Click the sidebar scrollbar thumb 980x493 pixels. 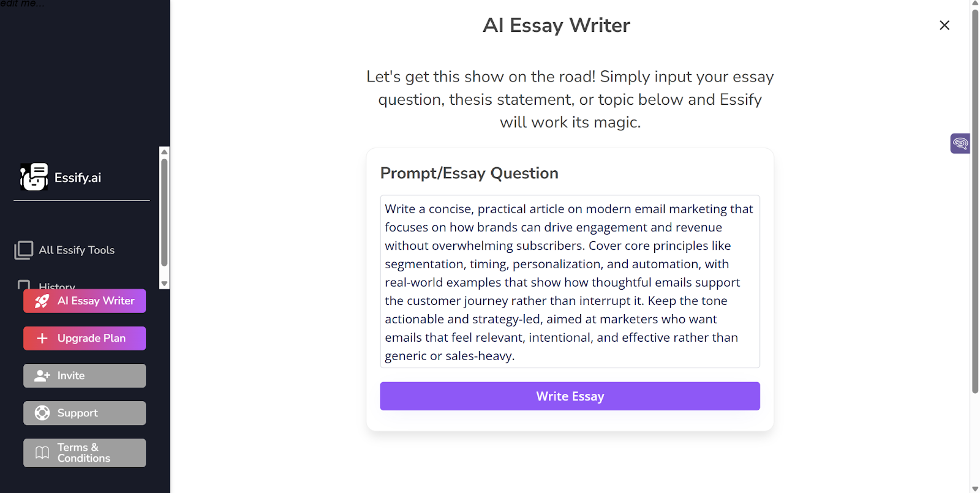tap(164, 217)
